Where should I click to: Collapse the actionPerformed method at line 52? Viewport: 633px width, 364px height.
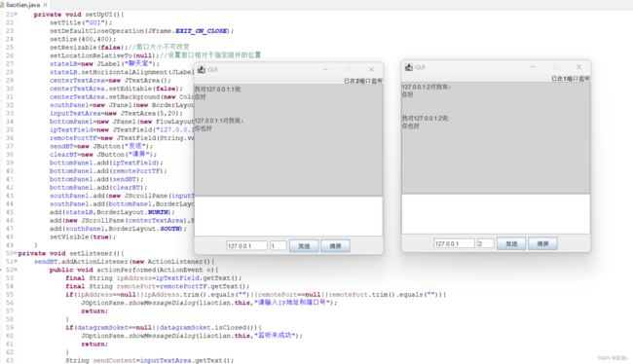coord(16,270)
